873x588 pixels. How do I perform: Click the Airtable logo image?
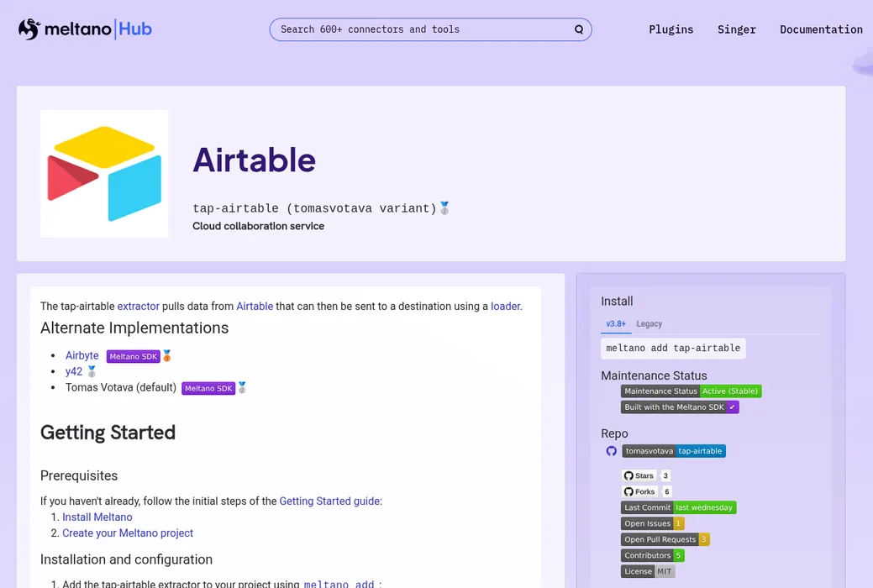(x=104, y=174)
